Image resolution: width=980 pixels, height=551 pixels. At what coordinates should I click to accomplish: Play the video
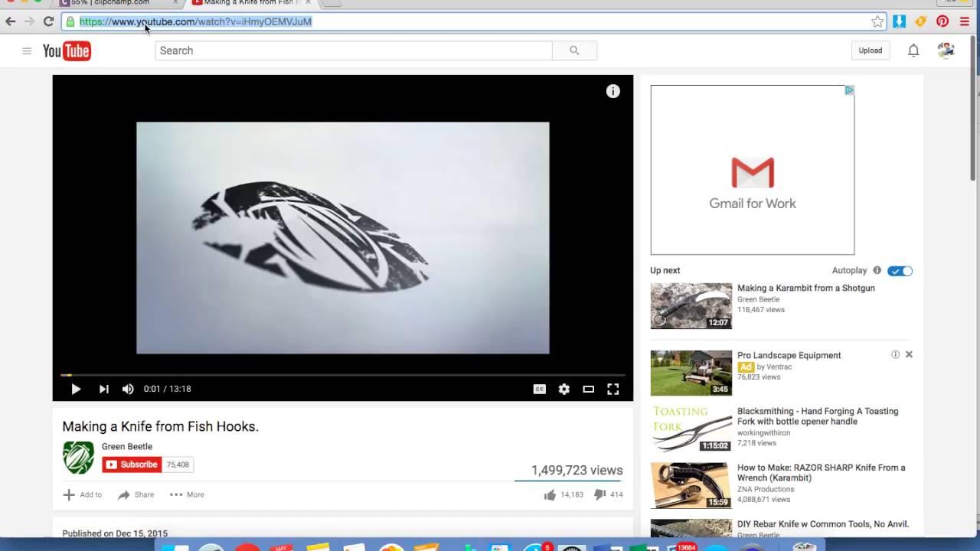(x=76, y=389)
